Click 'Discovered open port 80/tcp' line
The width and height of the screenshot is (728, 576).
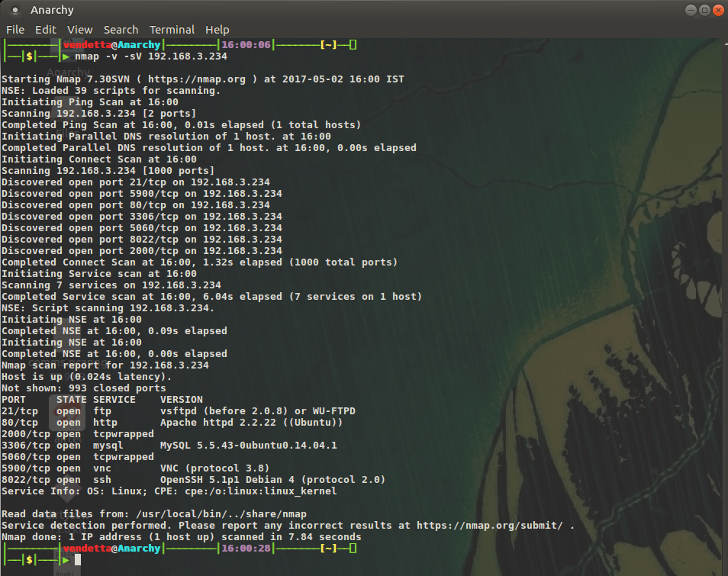[x=136, y=205]
